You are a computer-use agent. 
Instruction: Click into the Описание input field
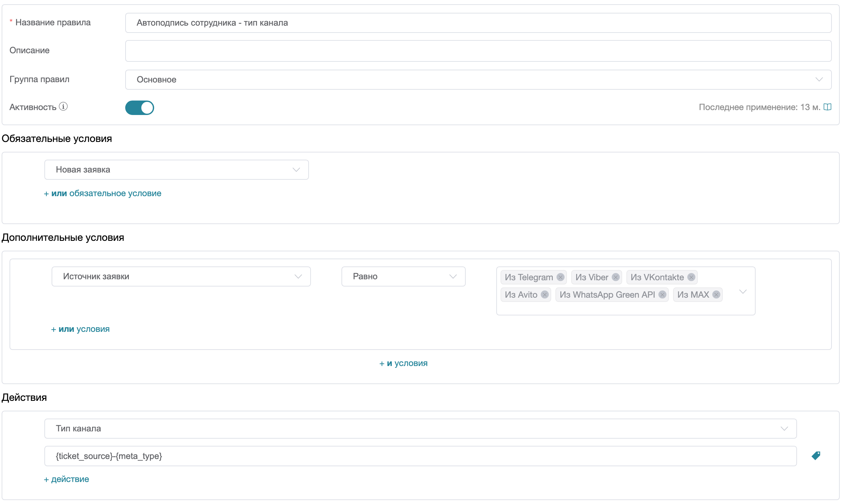[x=478, y=51]
